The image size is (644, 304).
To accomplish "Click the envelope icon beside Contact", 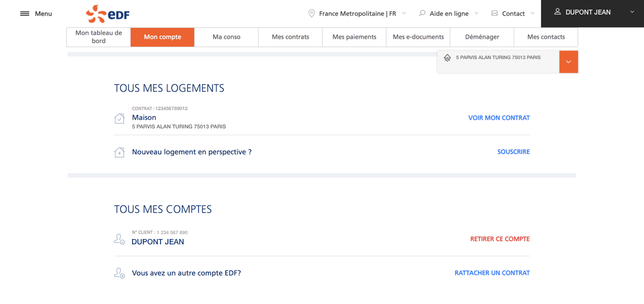I will [x=494, y=13].
